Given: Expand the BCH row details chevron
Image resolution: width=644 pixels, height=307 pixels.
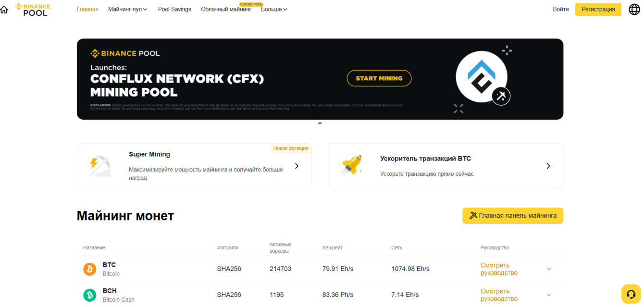Looking at the screenshot, I should pyautogui.click(x=549, y=295).
